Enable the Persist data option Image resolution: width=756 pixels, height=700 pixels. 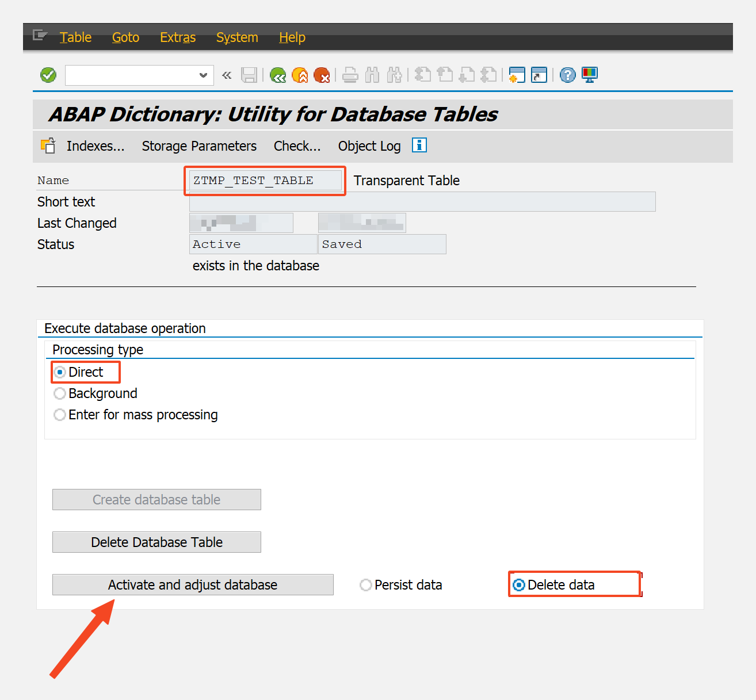(x=366, y=584)
